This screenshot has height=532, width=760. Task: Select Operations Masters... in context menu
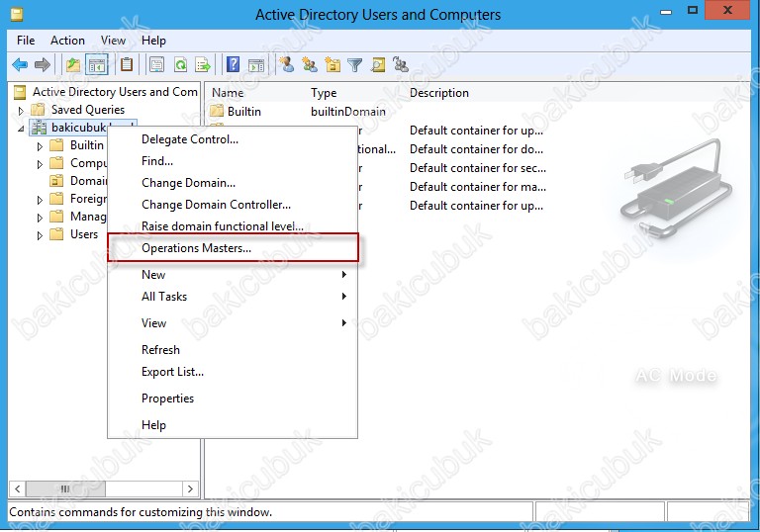click(x=233, y=248)
